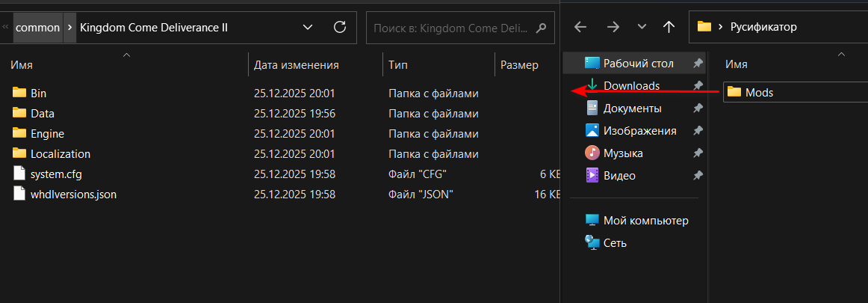Unpin Музыка from quick access
Image resolution: width=868 pixels, height=303 pixels.
coord(698,153)
